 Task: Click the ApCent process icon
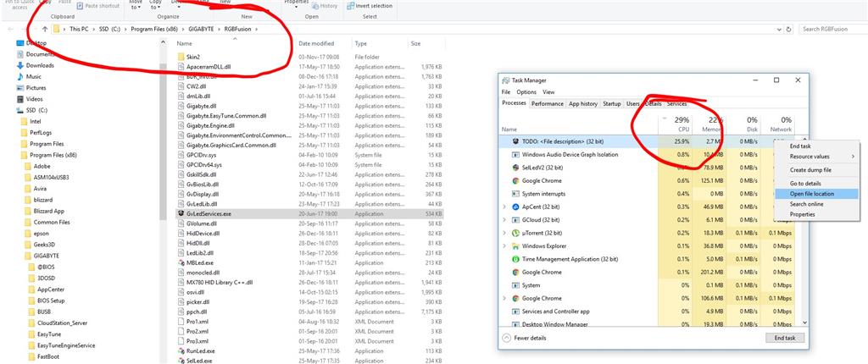[515, 207]
